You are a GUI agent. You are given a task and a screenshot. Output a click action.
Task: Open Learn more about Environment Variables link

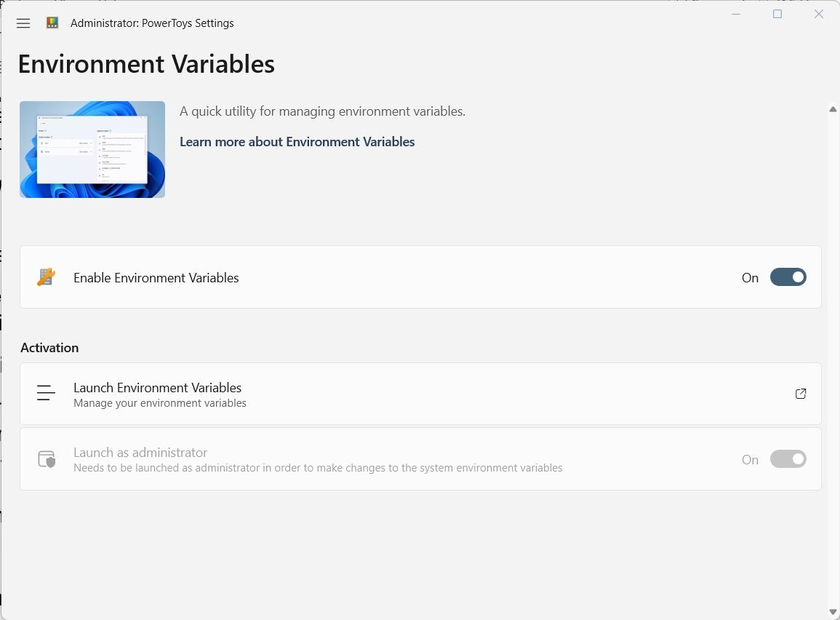[x=297, y=141]
